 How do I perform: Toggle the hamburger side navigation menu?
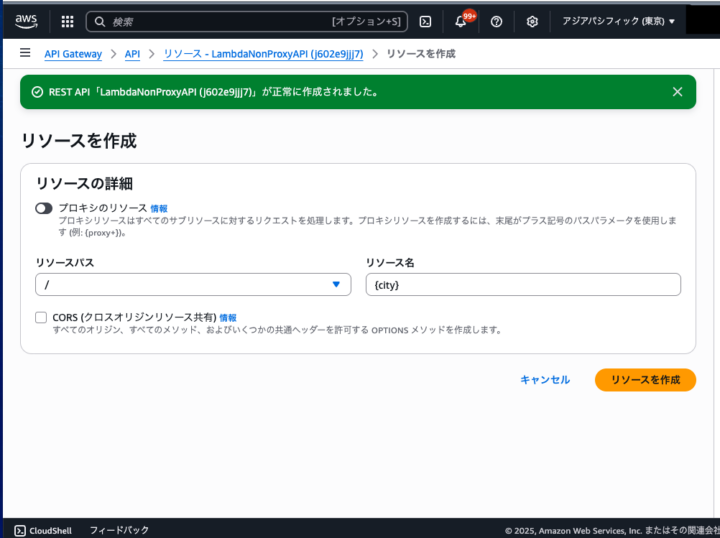(25, 53)
